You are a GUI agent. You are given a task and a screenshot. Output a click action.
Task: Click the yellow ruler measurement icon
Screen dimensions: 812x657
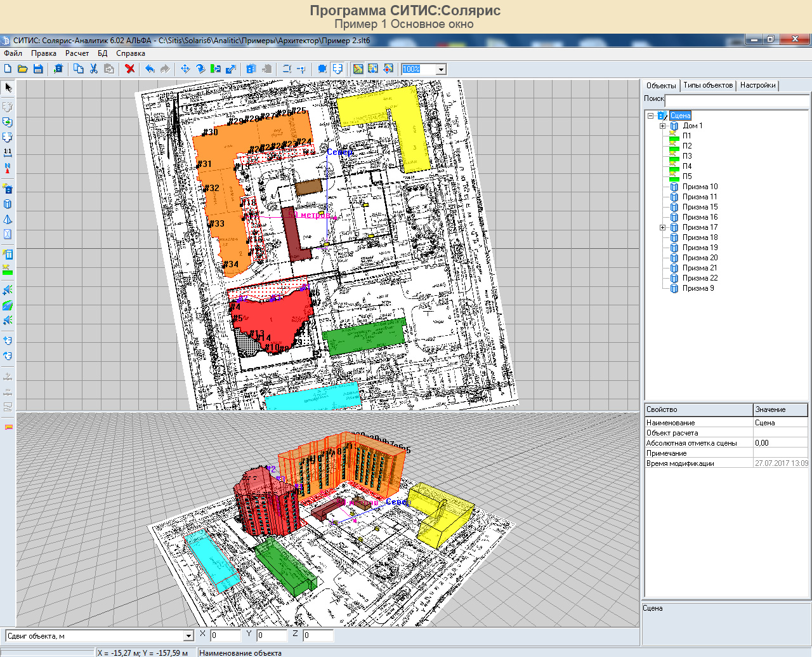tap(8, 427)
